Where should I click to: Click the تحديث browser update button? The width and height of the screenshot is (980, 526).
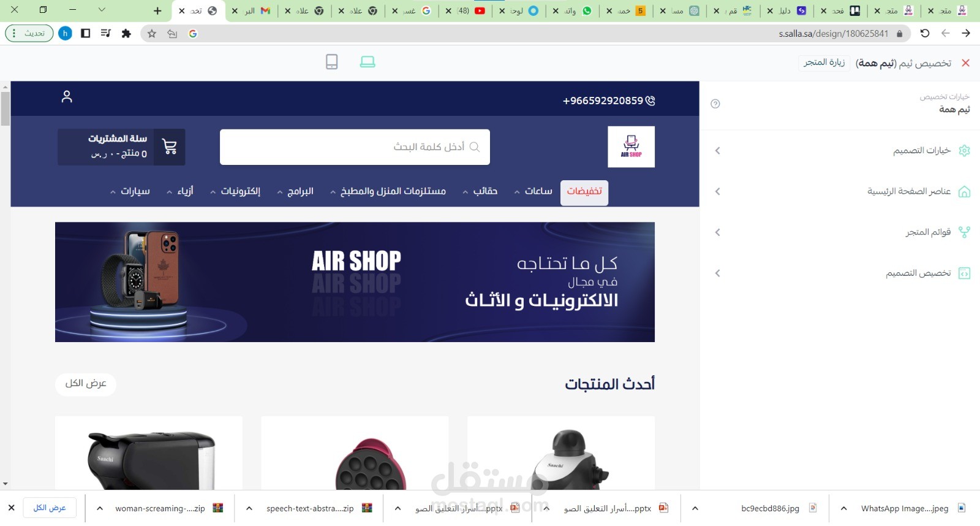point(29,34)
